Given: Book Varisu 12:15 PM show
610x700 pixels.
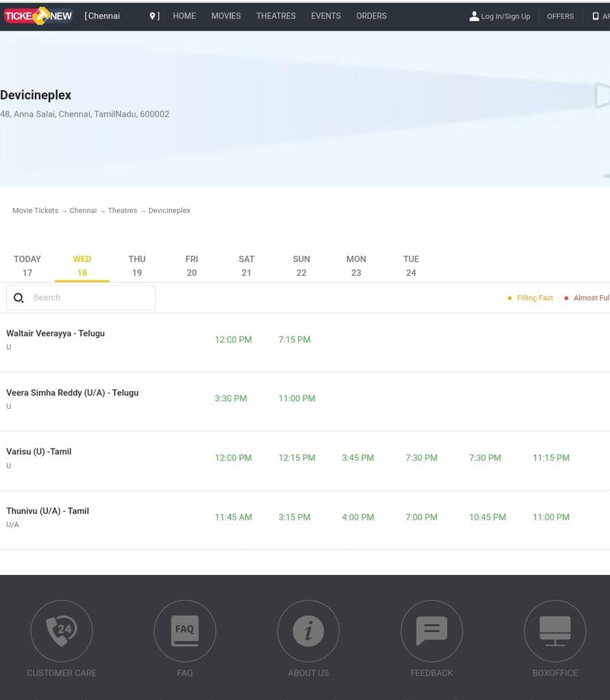Looking at the screenshot, I should coord(297,458).
